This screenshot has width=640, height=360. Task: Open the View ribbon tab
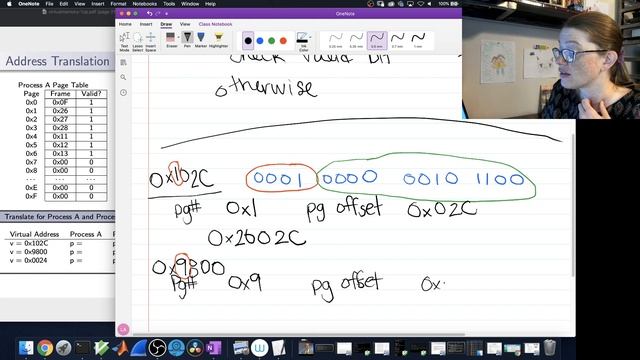pyautogui.click(x=185, y=24)
